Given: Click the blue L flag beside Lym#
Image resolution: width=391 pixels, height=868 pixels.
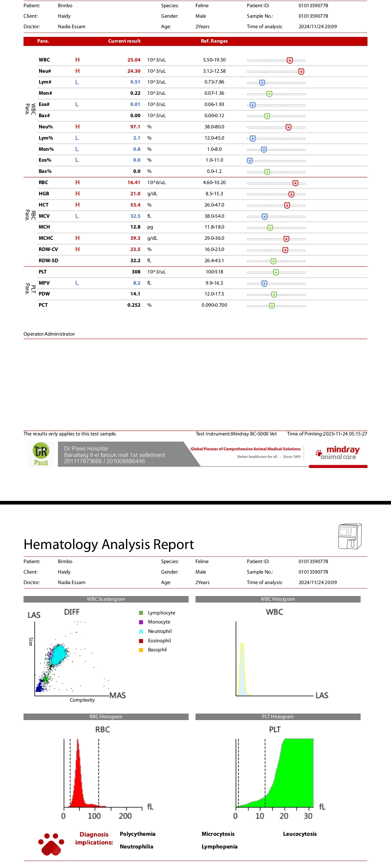Looking at the screenshot, I should click(x=77, y=82).
